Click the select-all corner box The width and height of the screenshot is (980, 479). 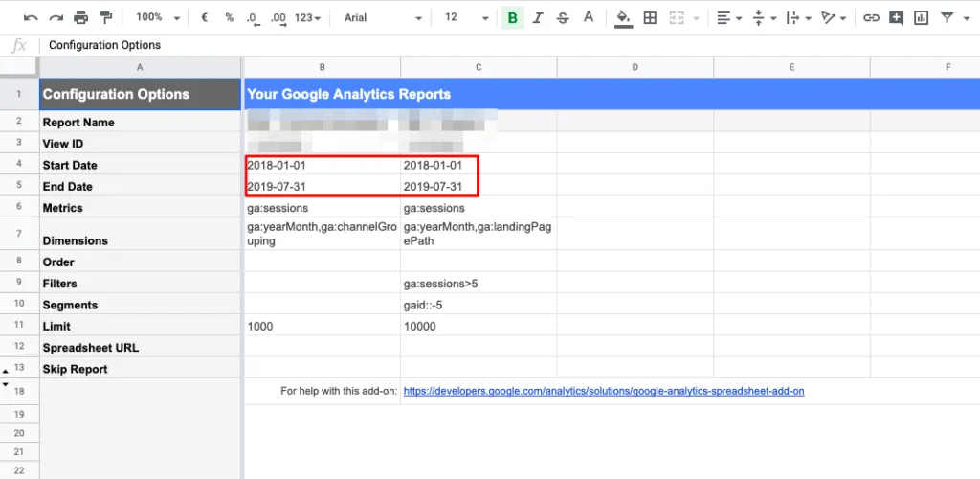pos(19,67)
